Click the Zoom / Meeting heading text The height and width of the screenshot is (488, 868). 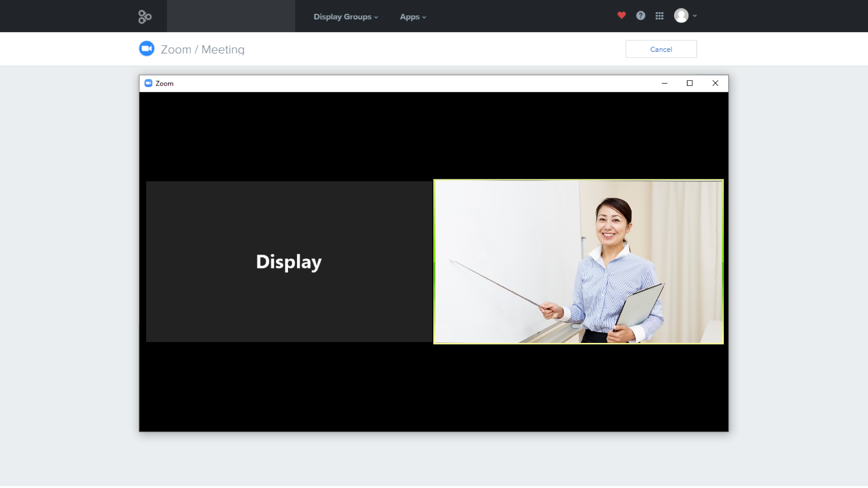click(203, 49)
